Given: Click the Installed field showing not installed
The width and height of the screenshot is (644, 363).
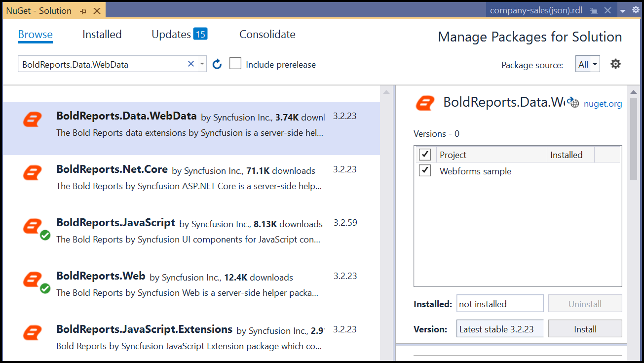Looking at the screenshot, I should point(500,304).
